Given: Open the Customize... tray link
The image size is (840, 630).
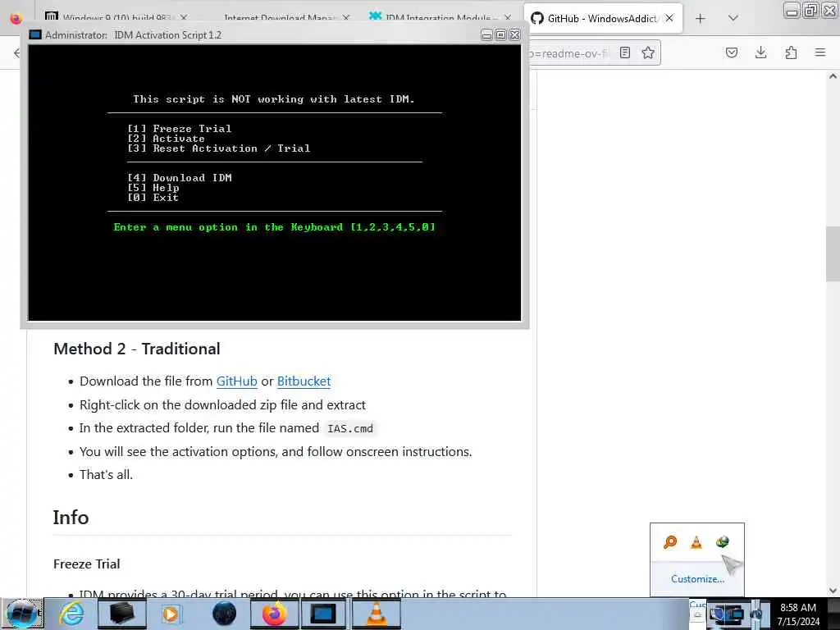Looking at the screenshot, I should tap(697, 579).
